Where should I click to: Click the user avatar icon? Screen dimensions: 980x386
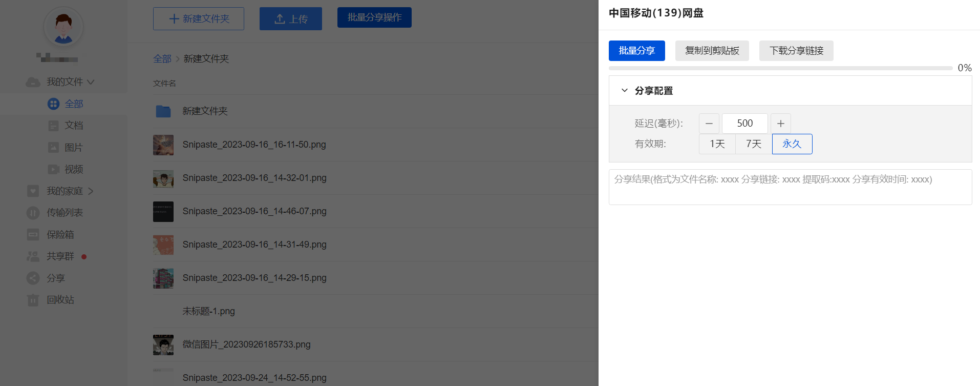[x=63, y=27]
